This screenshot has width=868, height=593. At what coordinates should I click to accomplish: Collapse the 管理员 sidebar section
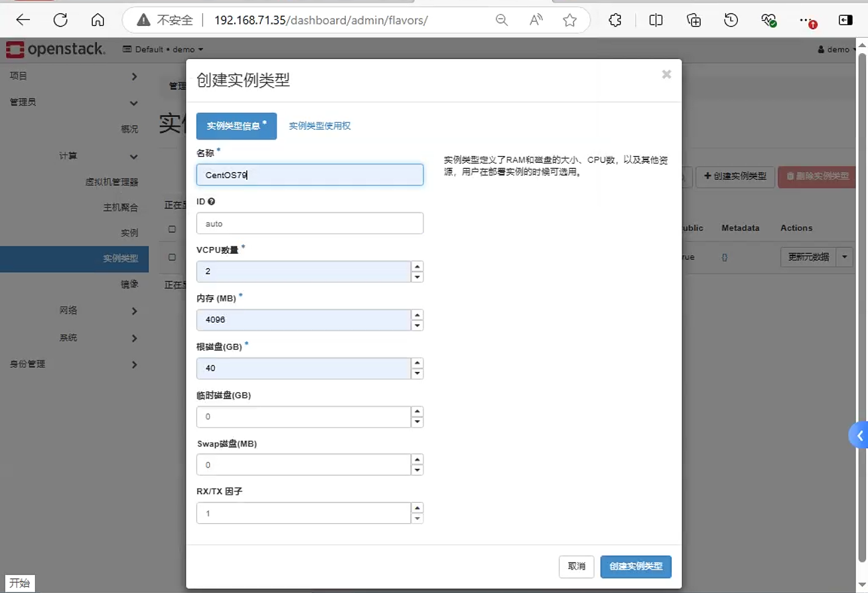[x=74, y=102]
